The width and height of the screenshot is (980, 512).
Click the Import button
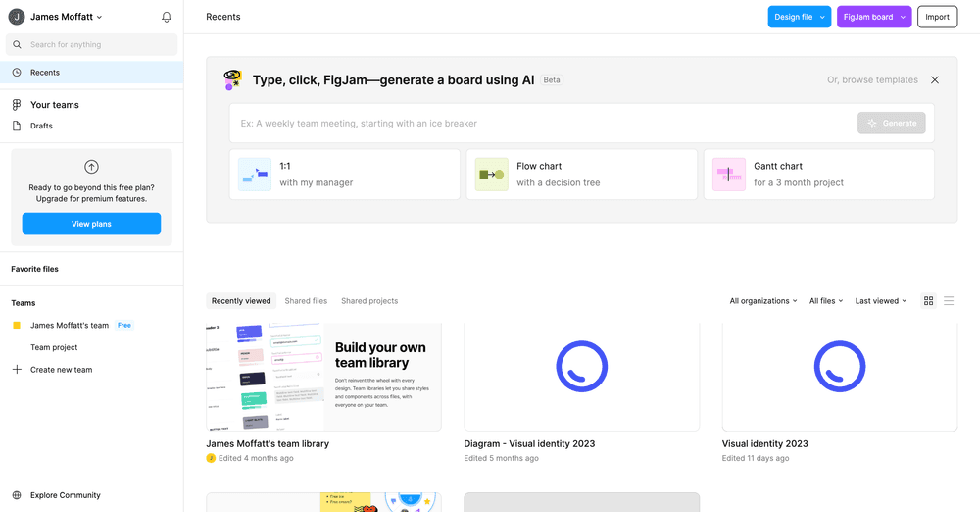[937, 17]
